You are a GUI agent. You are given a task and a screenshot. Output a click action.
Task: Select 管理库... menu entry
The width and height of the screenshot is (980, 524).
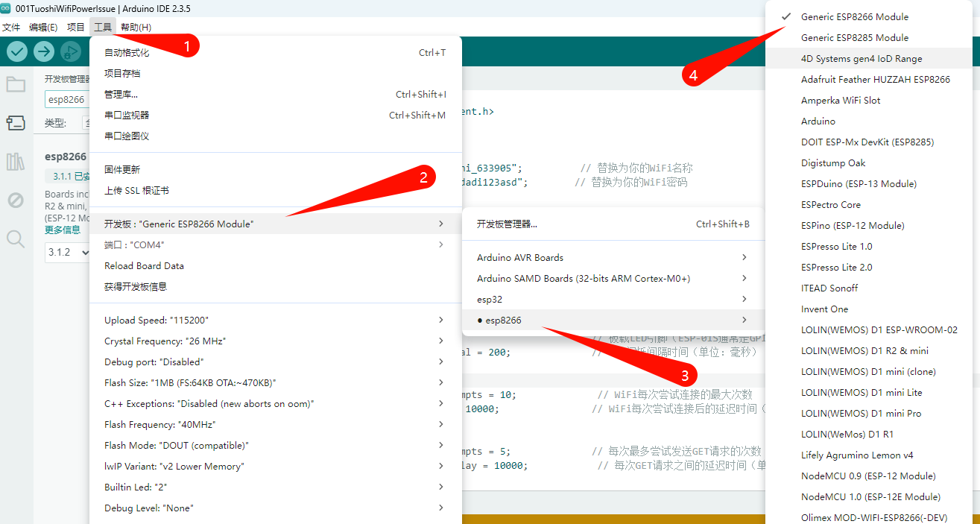tap(276, 95)
